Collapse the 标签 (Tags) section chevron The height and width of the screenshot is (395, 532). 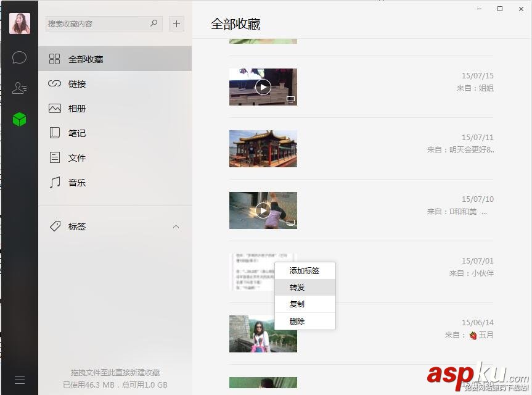[x=176, y=226]
